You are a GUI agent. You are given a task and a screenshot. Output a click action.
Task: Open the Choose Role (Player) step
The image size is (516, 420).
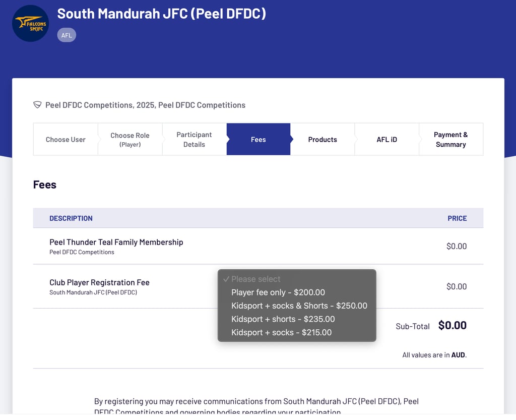click(130, 140)
